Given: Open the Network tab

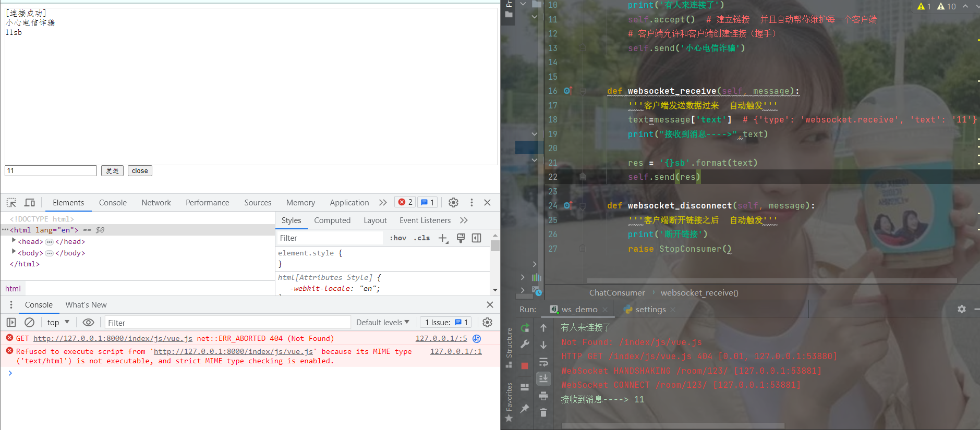Looking at the screenshot, I should click(156, 203).
